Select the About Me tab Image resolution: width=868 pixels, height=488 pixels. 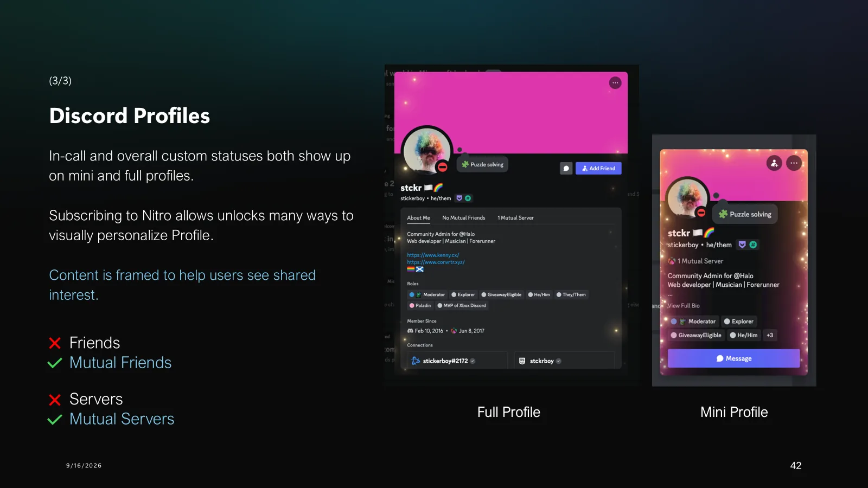(418, 218)
